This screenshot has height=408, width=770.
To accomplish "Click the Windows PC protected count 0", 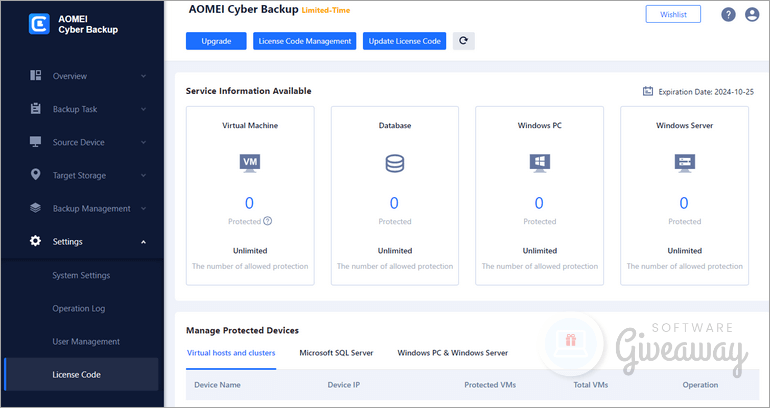I will coord(539,203).
